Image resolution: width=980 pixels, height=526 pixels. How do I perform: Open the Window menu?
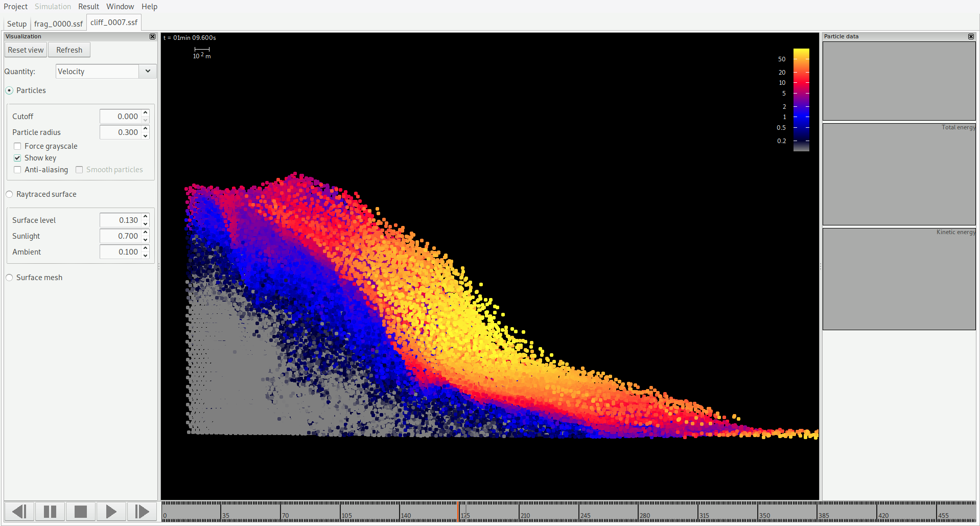point(120,7)
